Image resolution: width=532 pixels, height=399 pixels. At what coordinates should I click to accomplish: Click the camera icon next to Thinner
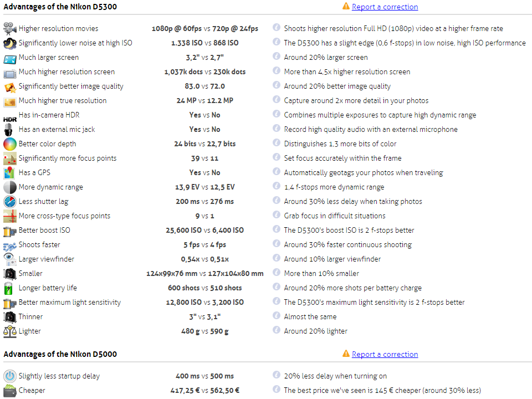(x=10, y=317)
